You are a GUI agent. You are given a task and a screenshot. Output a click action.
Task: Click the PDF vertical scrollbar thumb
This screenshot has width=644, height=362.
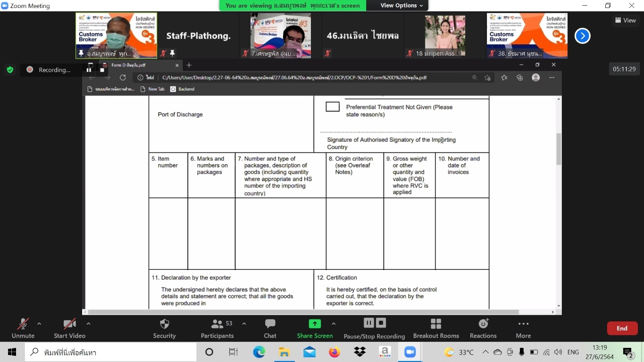coord(559,149)
